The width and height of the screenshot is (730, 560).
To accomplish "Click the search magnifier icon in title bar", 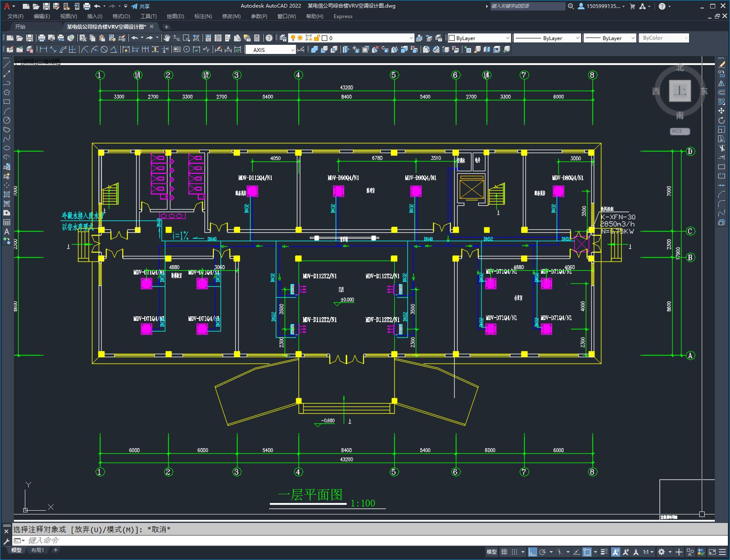I will [x=571, y=6].
